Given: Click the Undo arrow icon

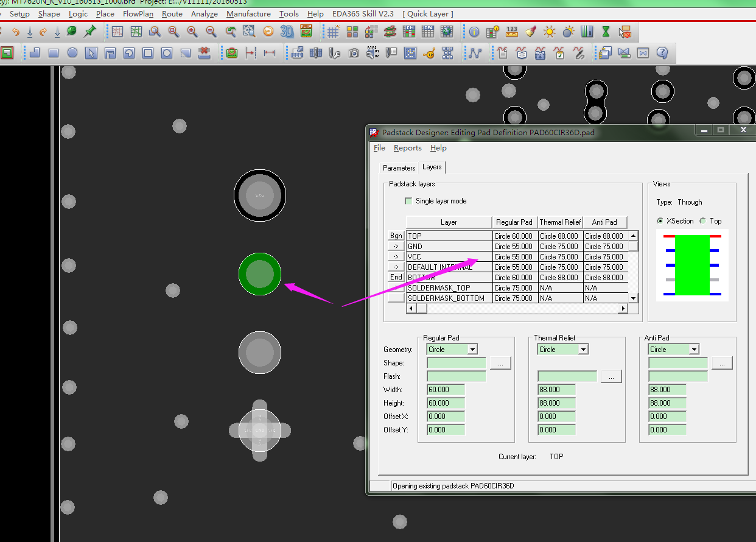Looking at the screenshot, I should point(16,32).
